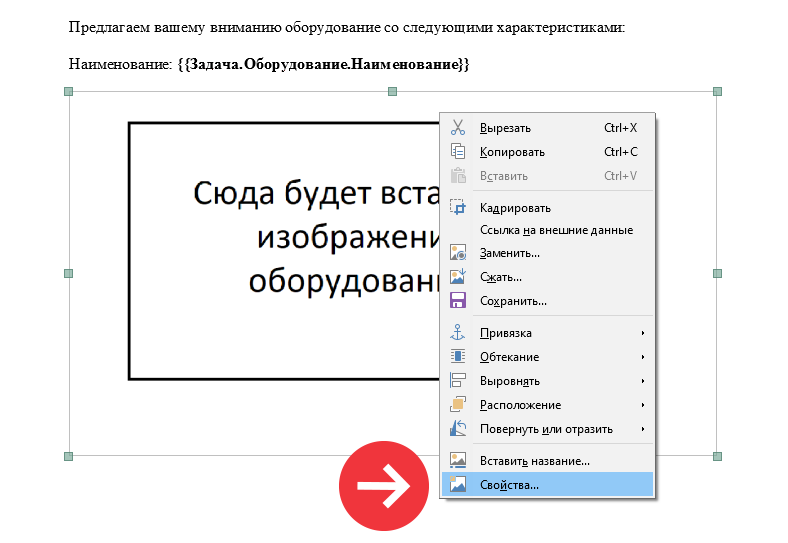Click the scissors Cut icon

coord(458,128)
